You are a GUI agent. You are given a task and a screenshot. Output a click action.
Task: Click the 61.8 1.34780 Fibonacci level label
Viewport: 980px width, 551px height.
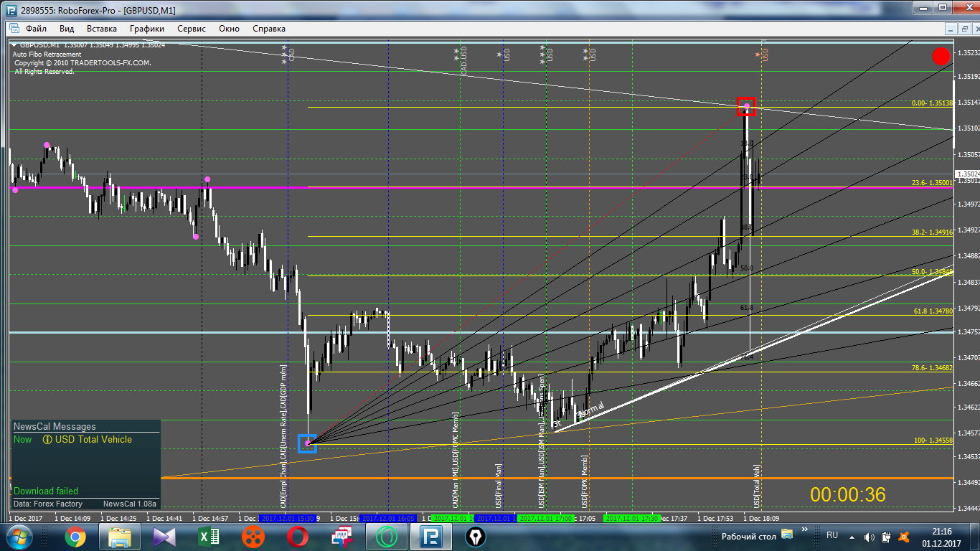(933, 311)
